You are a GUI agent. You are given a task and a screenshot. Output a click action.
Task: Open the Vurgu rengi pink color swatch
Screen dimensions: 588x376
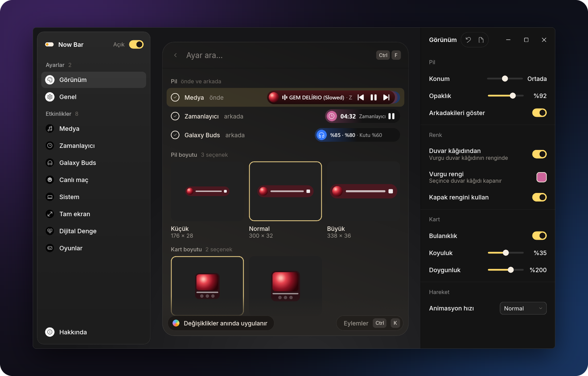click(x=542, y=177)
